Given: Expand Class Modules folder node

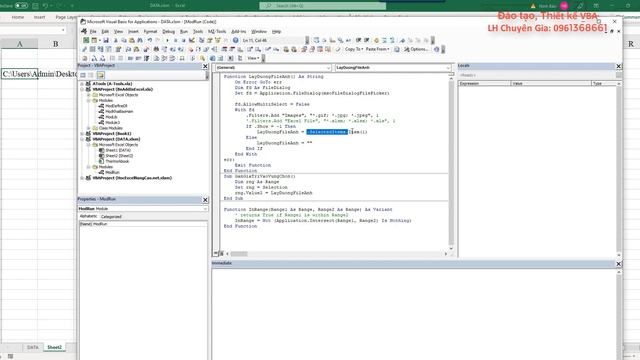Looking at the screenshot, I should coord(89,128).
